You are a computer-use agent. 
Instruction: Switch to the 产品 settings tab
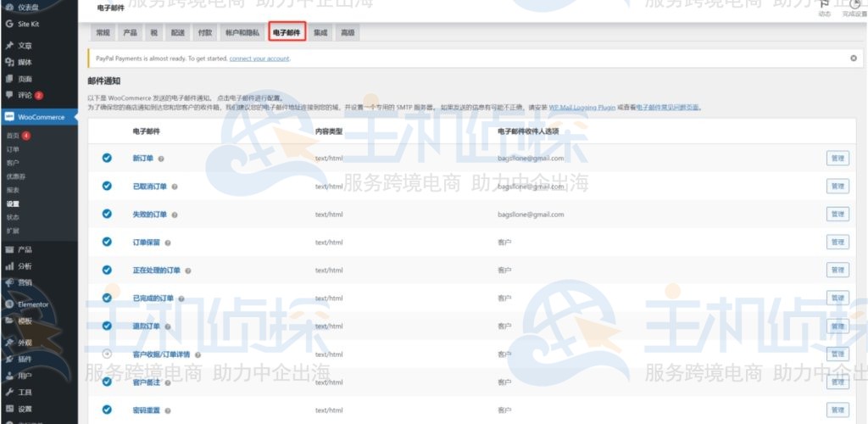click(130, 33)
